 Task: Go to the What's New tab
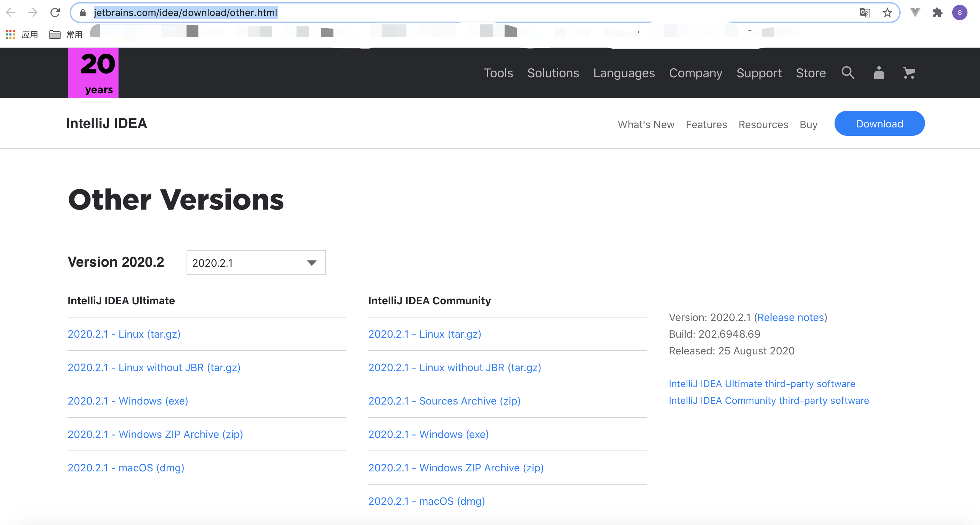coord(646,125)
